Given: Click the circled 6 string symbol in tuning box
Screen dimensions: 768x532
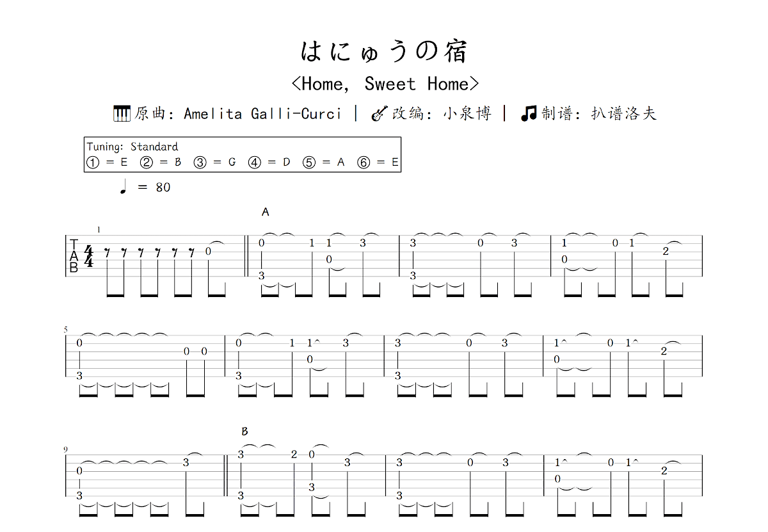Looking at the screenshot, I should (364, 163).
